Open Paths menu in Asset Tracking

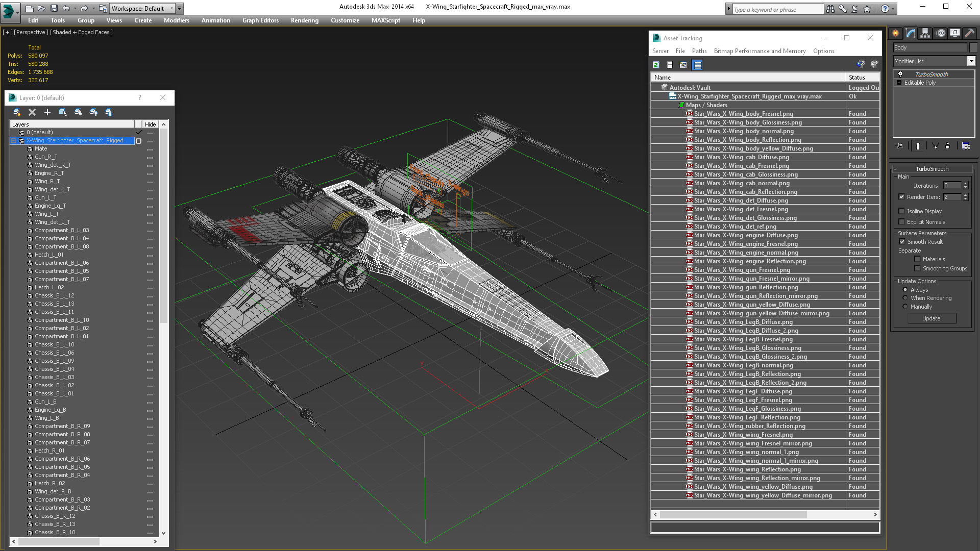tap(699, 51)
